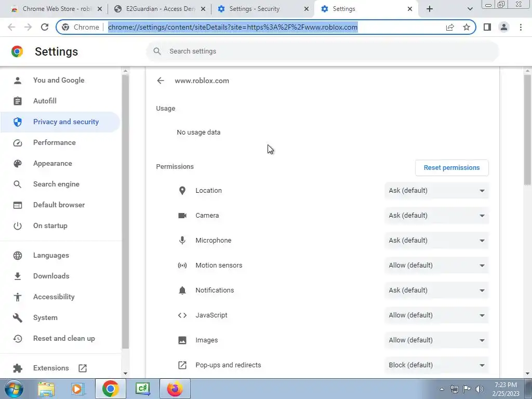
Task: Click the browser forward navigation arrow
Action: pos(28,27)
